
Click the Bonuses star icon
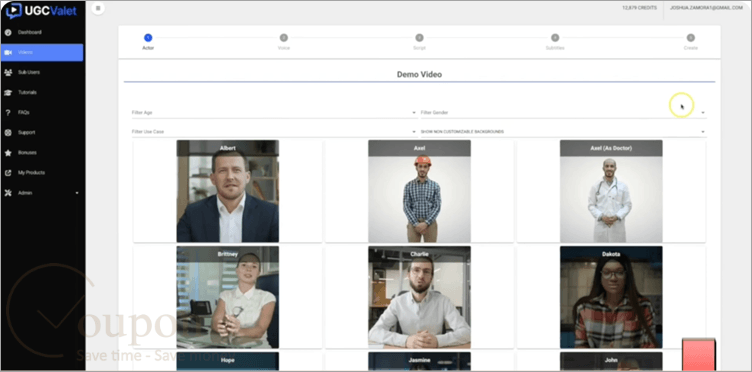(8, 153)
